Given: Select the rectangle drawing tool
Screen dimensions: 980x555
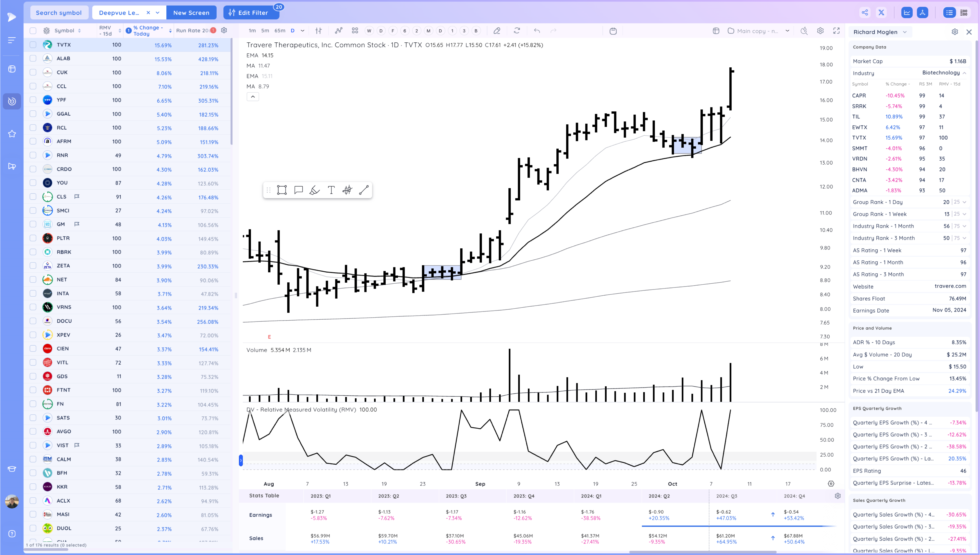Looking at the screenshot, I should tap(282, 190).
